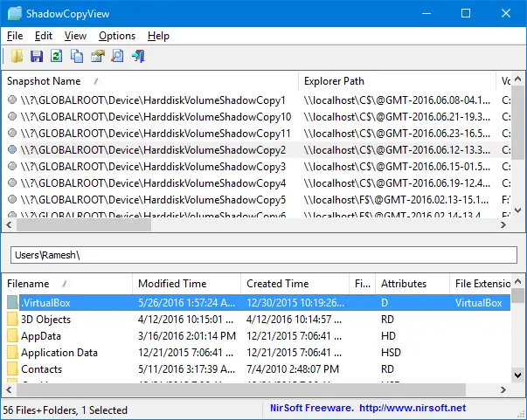This screenshot has width=527, height=420.
Task: Click scroll-up arrow of file list
Action: (x=518, y=281)
